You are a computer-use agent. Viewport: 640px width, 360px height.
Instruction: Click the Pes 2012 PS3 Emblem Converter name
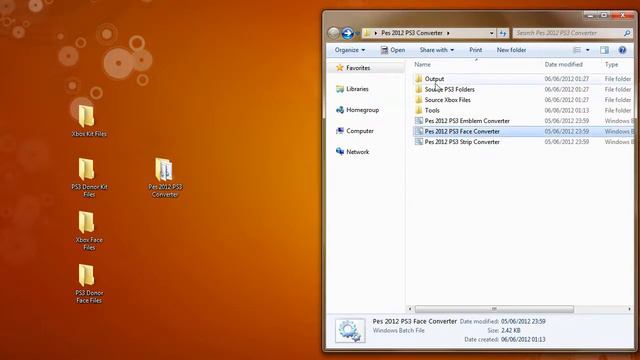click(467, 121)
